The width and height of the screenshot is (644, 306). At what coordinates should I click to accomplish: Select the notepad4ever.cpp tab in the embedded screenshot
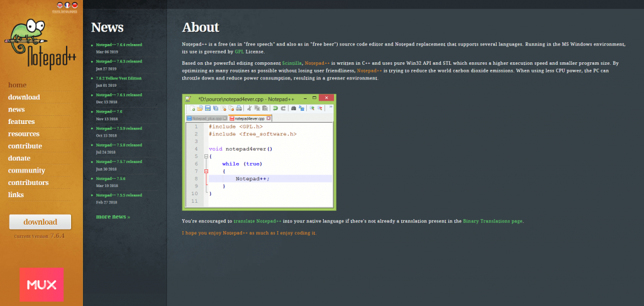pos(250,118)
